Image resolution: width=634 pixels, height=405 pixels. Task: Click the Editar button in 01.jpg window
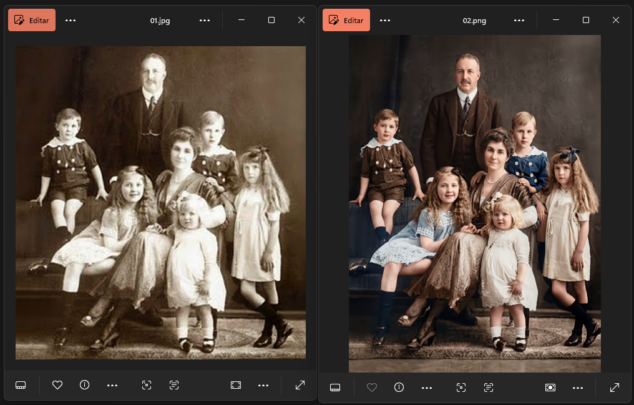click(x=31, y=20)
